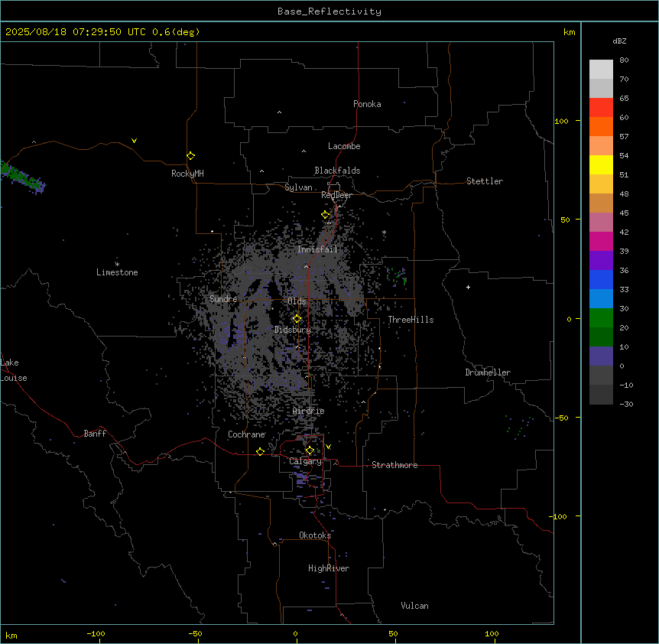The image size is (659, 644).
Task: Click the purple 36-39 dBZ legend swatch
Action: point(601,261)
